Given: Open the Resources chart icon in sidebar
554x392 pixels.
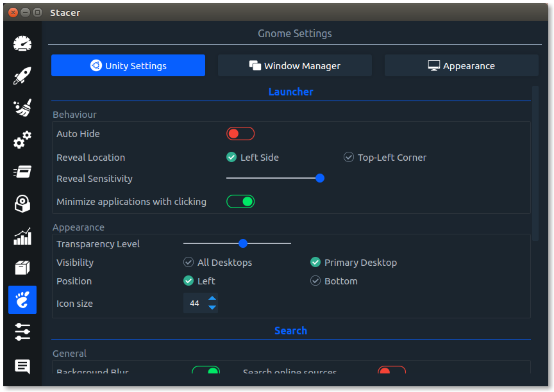Looking at the screenshot, I should click(x=22, y=236).
